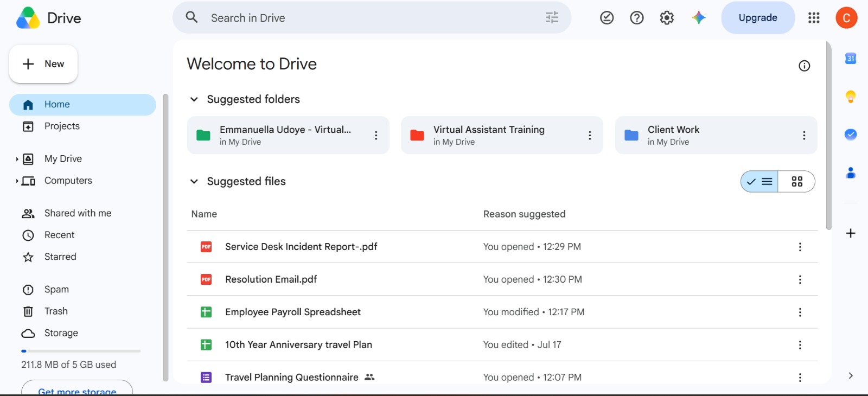Image resolution: width=868 pixels, height=396 pixels.
Task: Open the Google apps grid
Action: point(814,18)
